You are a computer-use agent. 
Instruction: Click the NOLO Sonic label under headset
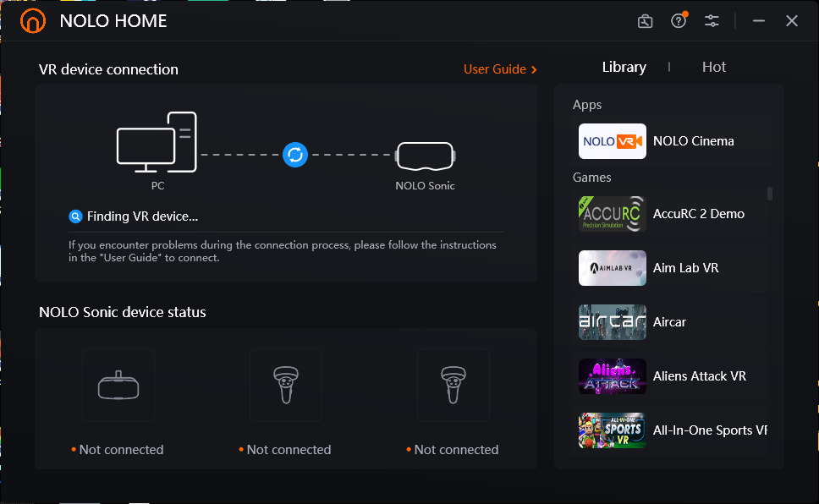(x=426, y=185)
